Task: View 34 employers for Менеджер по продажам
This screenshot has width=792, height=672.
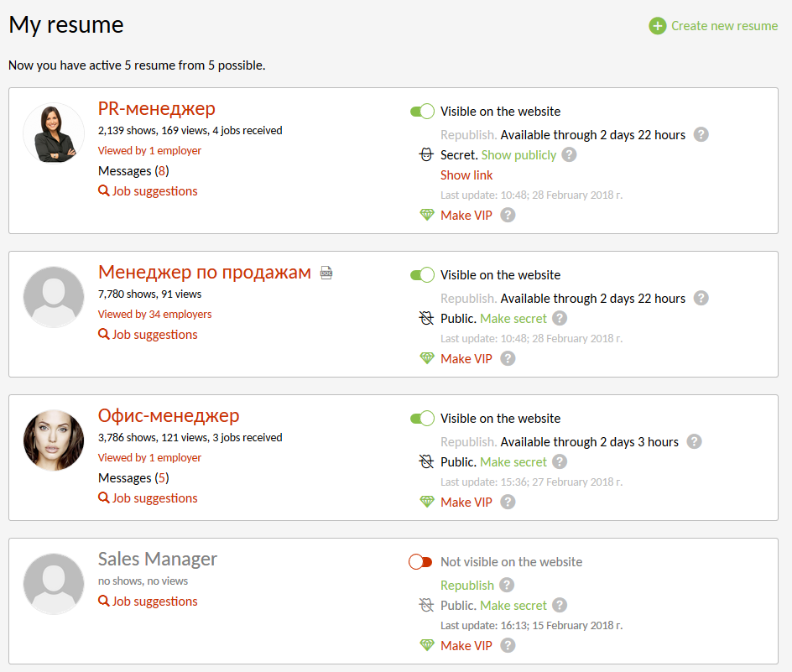Action: [x=154, y=314]
